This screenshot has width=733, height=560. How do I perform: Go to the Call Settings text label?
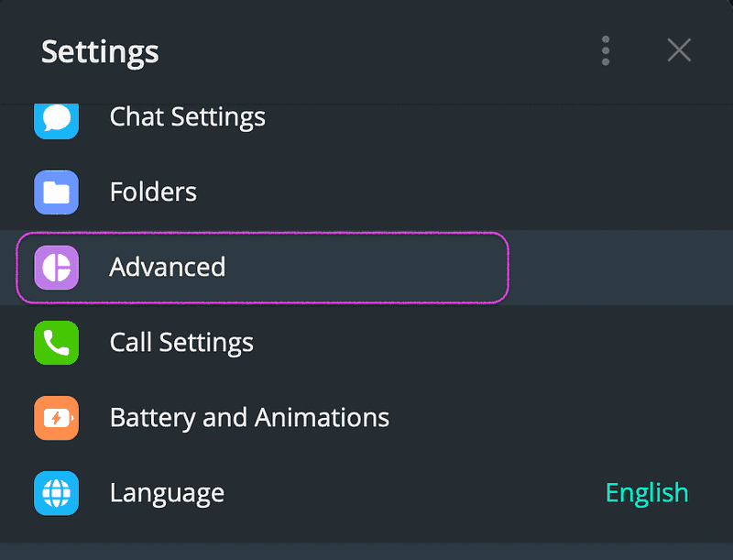(181, 343)
